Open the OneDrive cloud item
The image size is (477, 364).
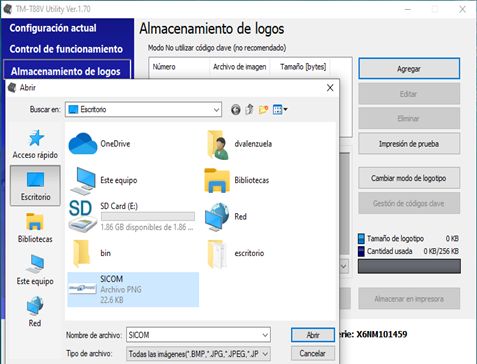pyautogui.click(x=100, y=144)
